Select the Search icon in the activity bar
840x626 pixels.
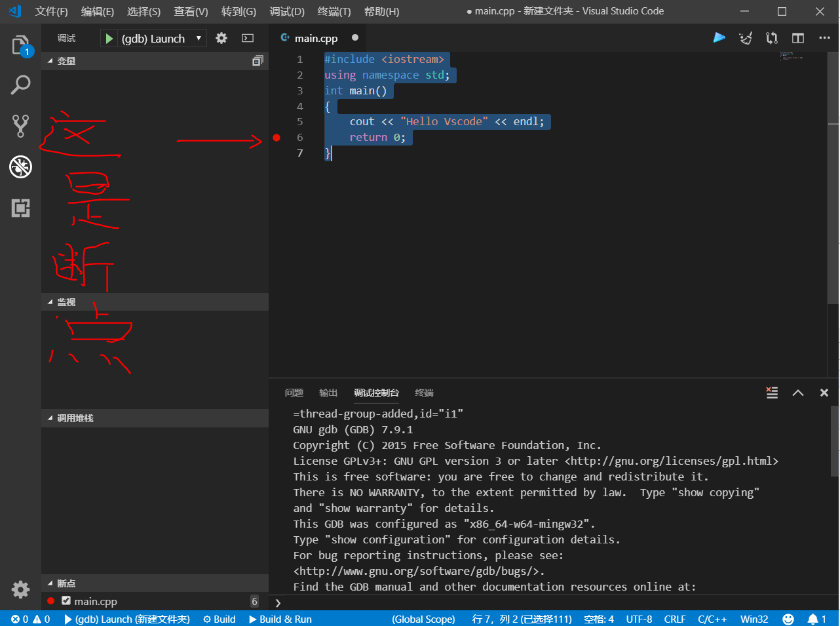tap(20, 85)
